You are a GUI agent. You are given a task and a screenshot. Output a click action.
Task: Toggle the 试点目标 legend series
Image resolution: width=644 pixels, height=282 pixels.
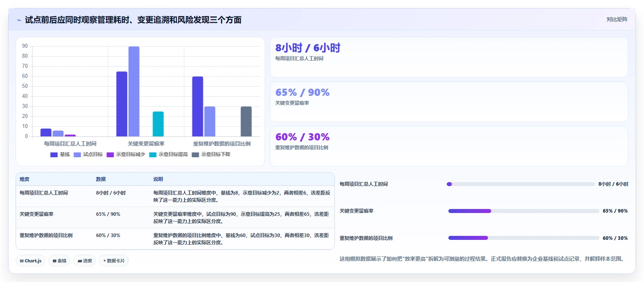[88, 154]
